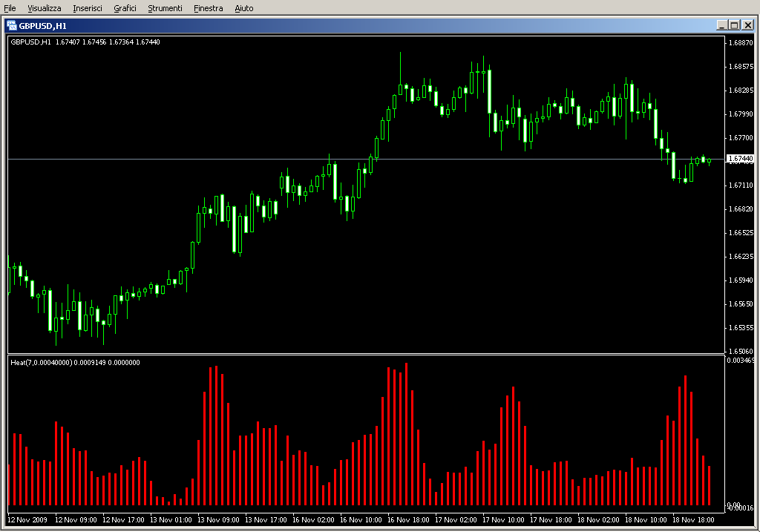Click the 16 Nov 02:00 time label
The image size is (760, 532).
pos(313,520)
